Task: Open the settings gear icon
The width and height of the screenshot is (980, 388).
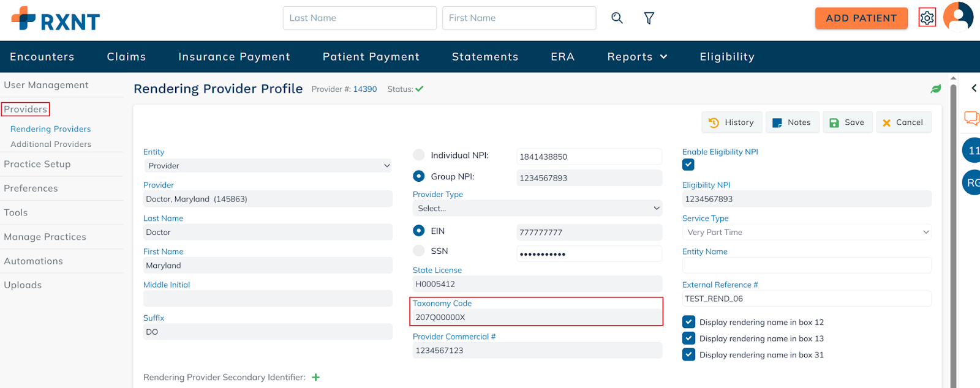Action: (927, 18)
